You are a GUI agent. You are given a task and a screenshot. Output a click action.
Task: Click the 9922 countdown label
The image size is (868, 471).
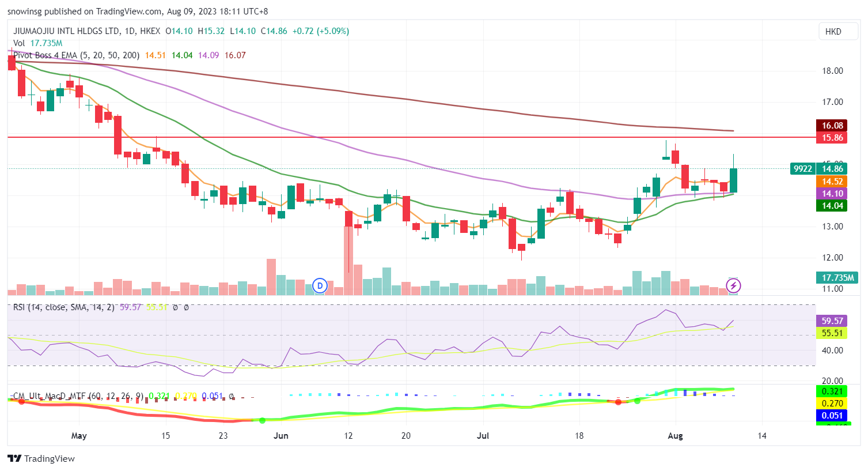[803, 169]
